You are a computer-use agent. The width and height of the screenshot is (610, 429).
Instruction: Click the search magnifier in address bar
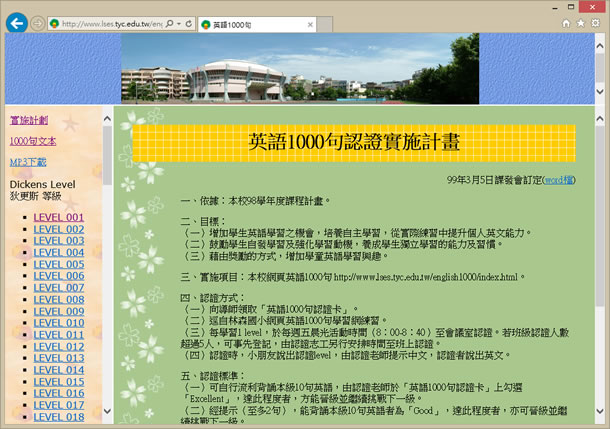pyautogui.click(x=170, y=24)
